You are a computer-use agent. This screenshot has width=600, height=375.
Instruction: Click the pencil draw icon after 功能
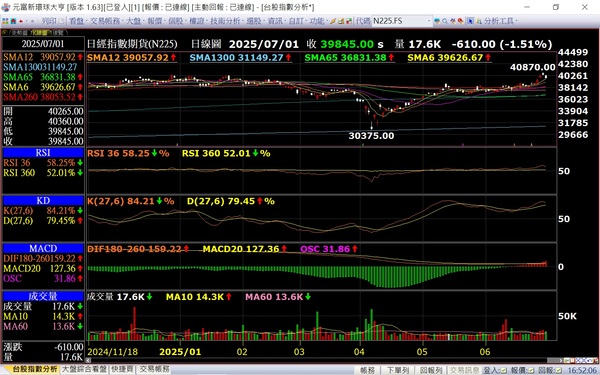pos(333,21)
